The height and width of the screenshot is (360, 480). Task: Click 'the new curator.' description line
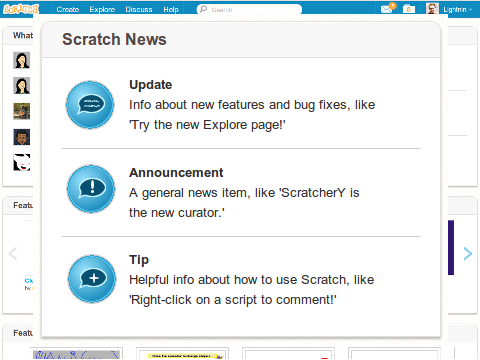coord(177,213)
